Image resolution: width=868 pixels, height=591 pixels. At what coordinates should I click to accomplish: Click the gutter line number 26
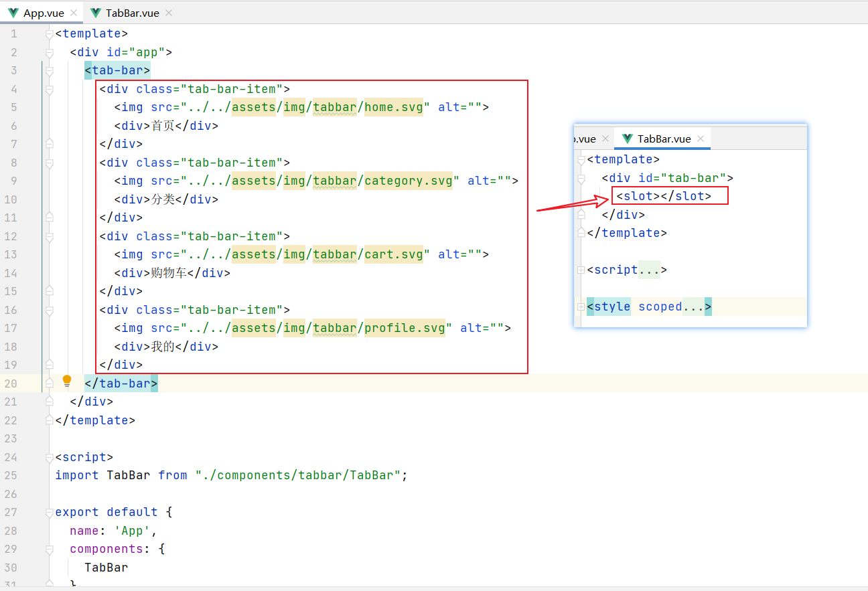click(x=11, y=494)
